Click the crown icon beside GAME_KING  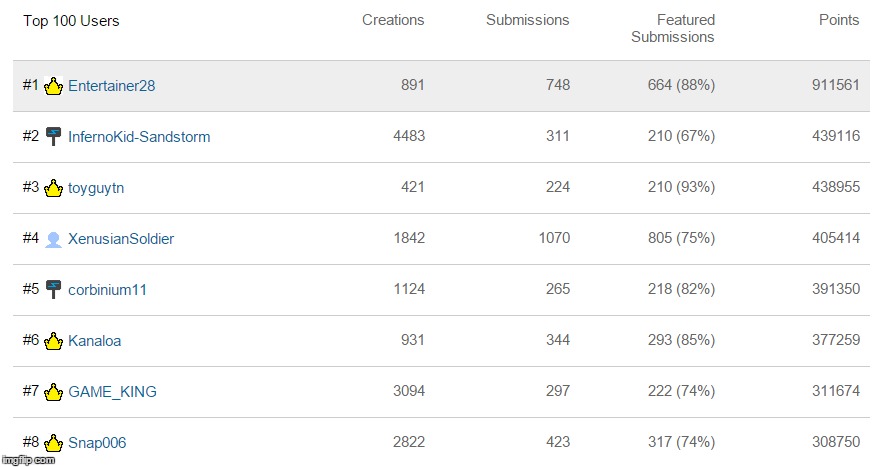click(54, 391)
